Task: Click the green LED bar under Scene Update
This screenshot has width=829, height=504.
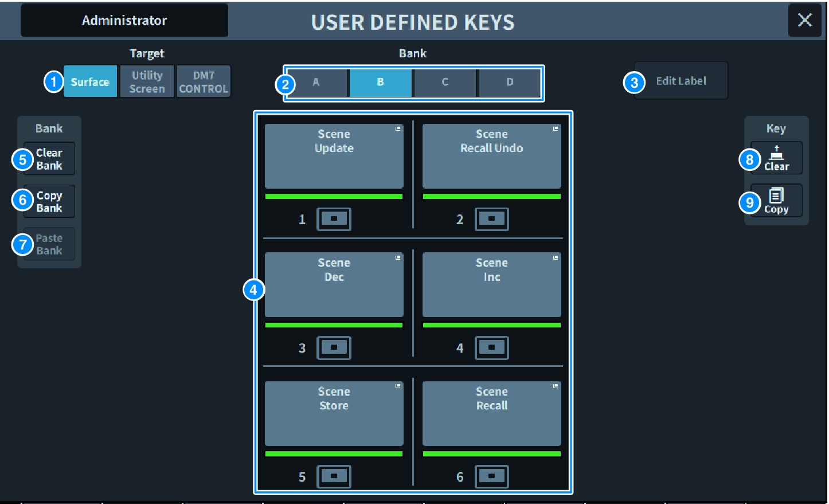Action: point(334,196)
